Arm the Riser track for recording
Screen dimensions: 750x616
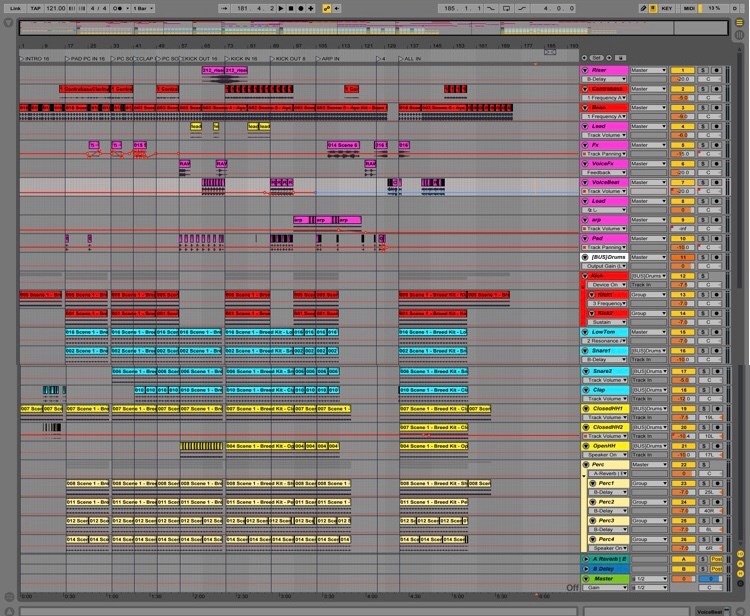click(716, 70)
